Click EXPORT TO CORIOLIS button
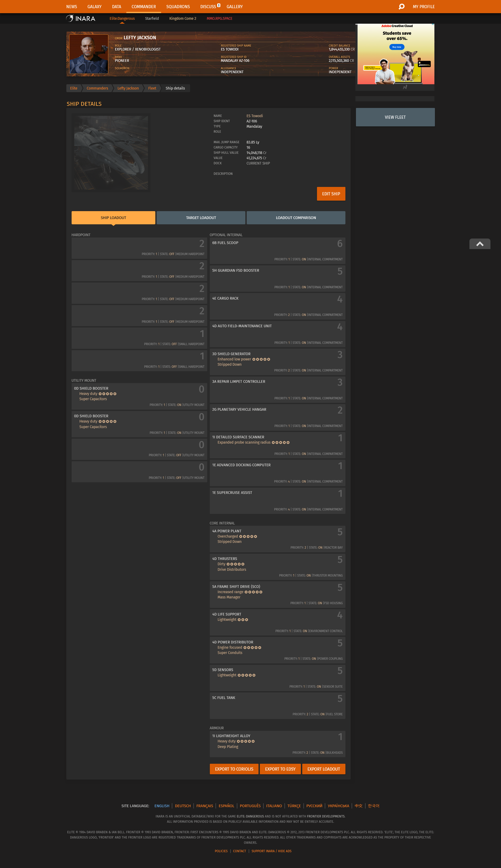Screen dimensions: 501x868 tap(234, 769)
